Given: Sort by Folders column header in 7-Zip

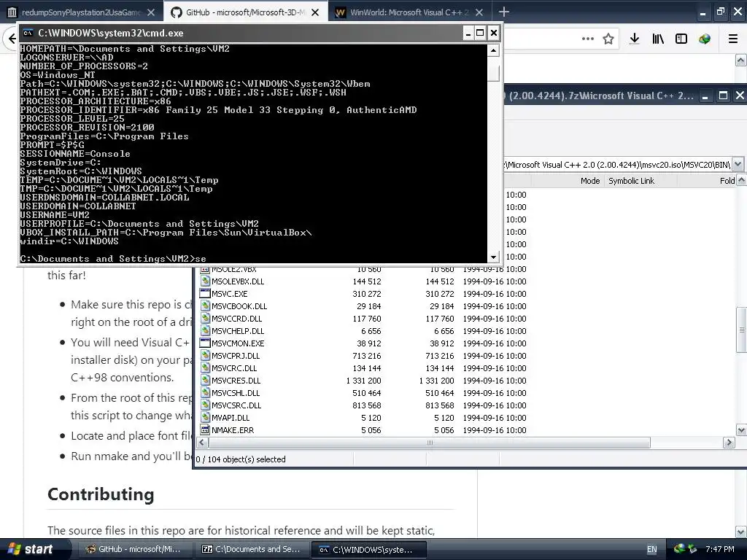Looking at the screenshot, I should [x=727, y=181].
